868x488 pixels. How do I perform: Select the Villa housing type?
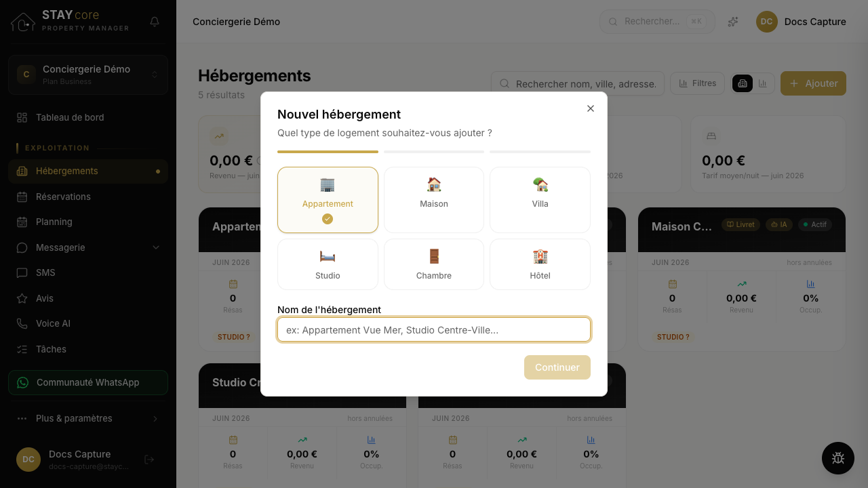tap(540, 200)
